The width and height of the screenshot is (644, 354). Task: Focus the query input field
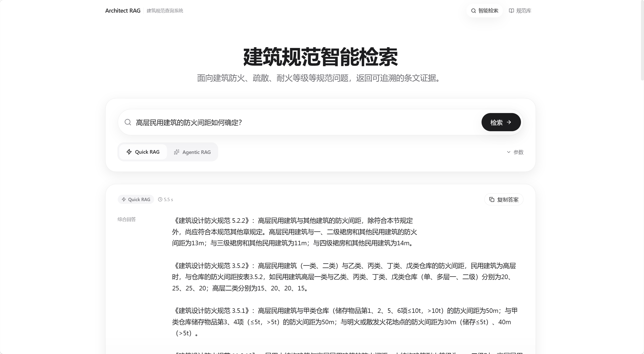(x=306, y=122)
